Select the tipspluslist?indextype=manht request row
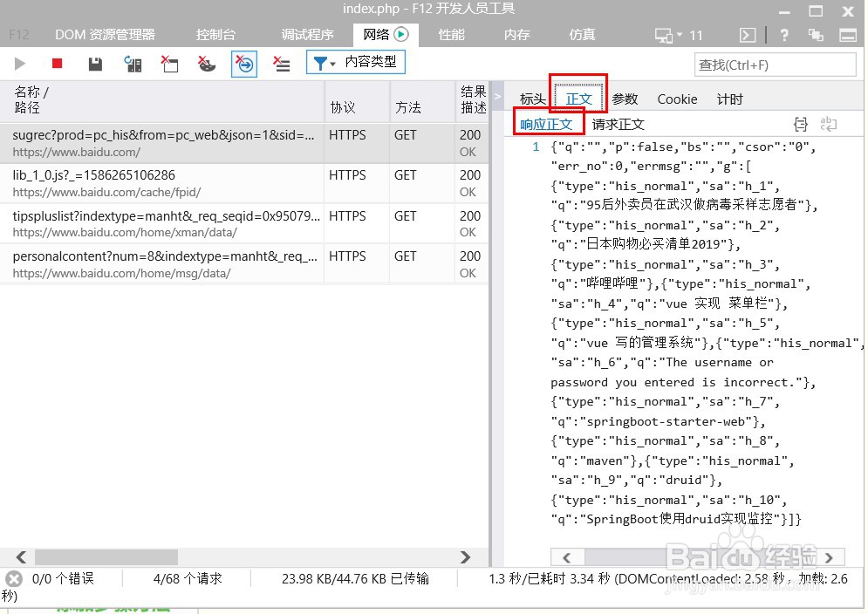The image size is (868, 614). pos(244,224)
